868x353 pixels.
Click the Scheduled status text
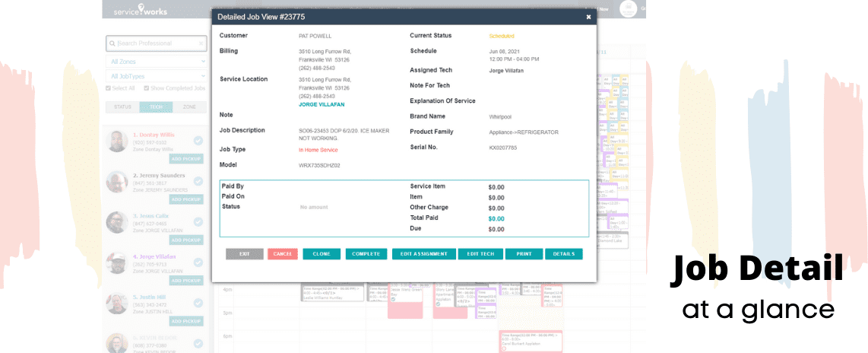click(502, 36)
